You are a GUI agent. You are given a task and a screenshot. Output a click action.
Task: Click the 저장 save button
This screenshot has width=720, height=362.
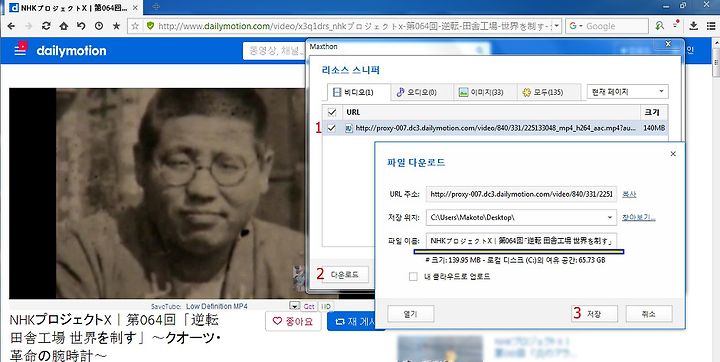pos(594,314)
